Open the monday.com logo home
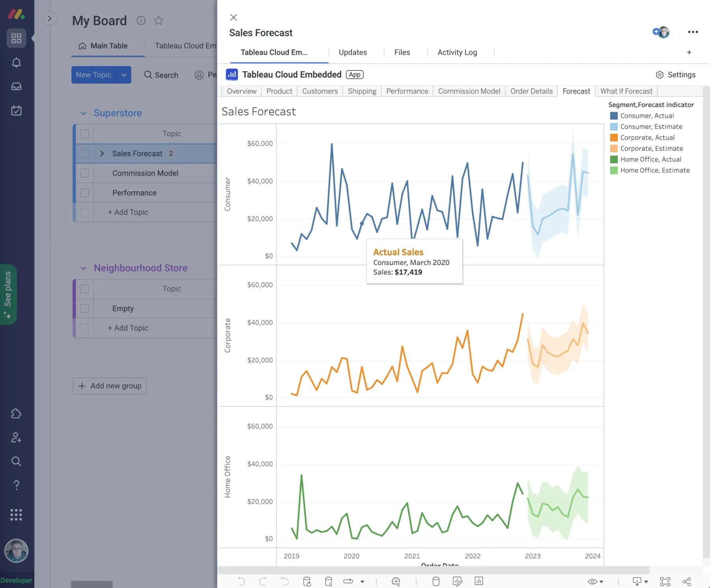The image size is (710, 588). pyautogui.click(x=16, y=15)
